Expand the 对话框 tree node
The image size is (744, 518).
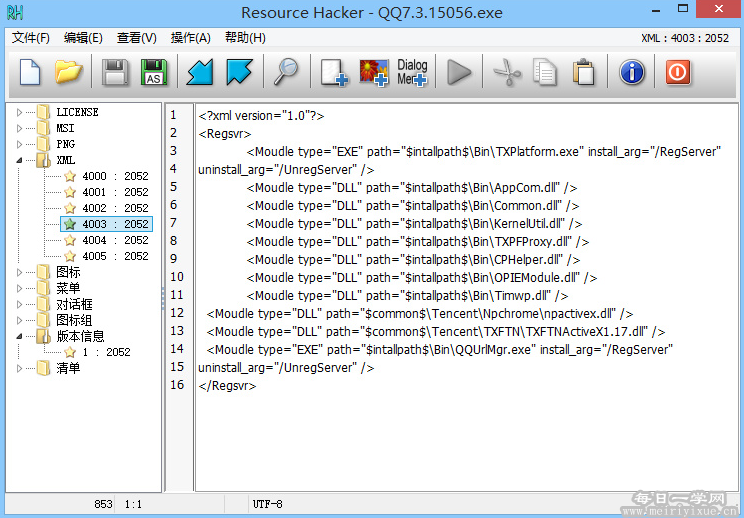tap(19, 304)
